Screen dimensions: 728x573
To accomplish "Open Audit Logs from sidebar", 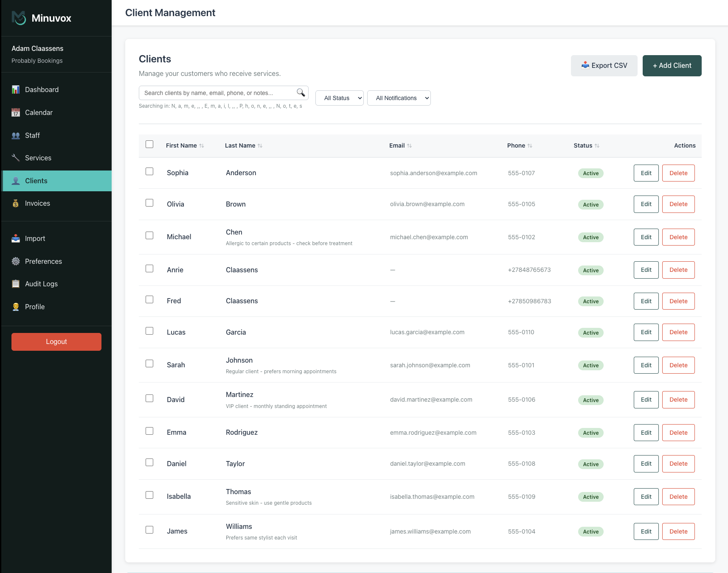I will (x=41, y=284).
